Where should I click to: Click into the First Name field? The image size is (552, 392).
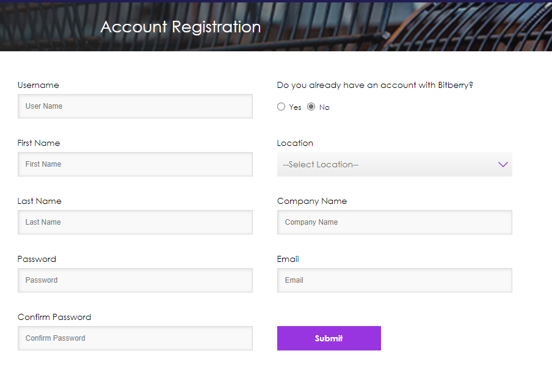(x=135, y=164)
